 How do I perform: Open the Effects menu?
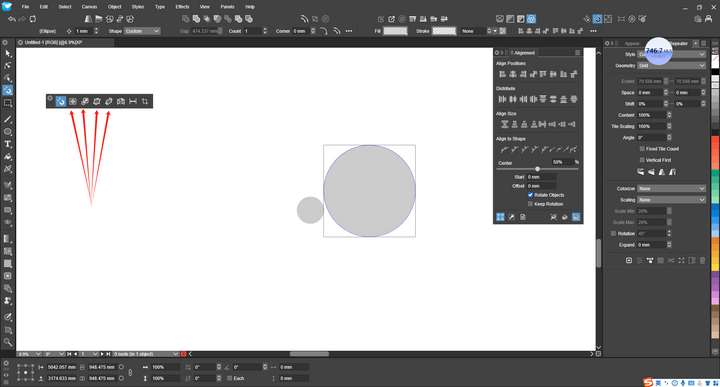pos(182,7)
